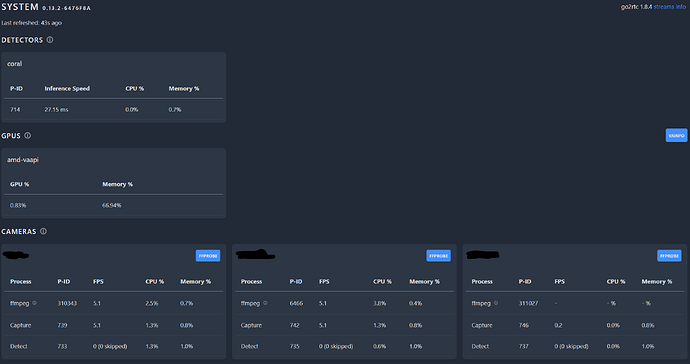Click the Capture P-ID 739 cell

62,325
